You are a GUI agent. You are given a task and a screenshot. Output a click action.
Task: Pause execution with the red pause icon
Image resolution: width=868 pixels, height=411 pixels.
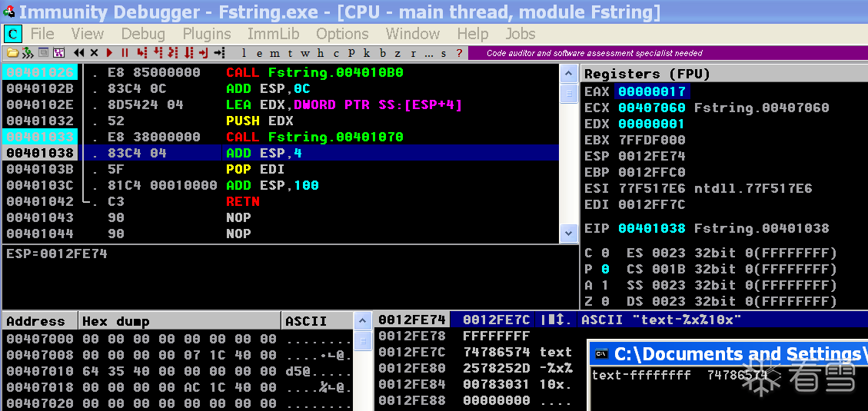pyautogui.click(x=125, y=53)
